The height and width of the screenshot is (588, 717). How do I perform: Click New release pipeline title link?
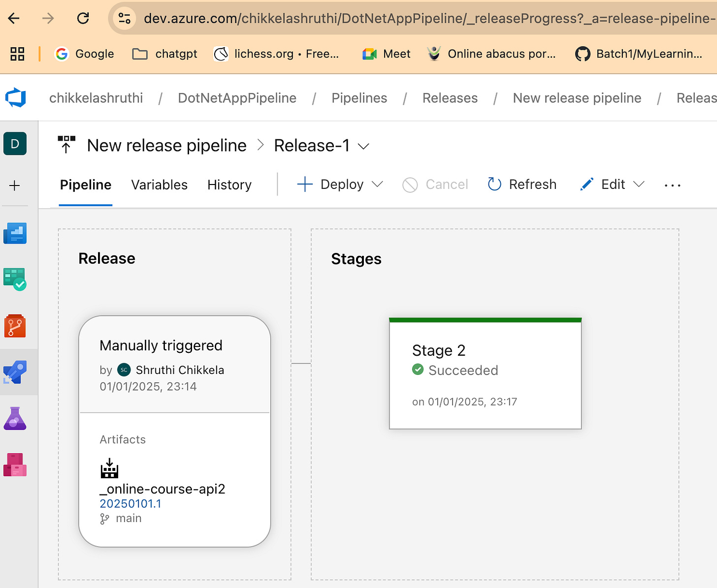(x=167, y=145)
